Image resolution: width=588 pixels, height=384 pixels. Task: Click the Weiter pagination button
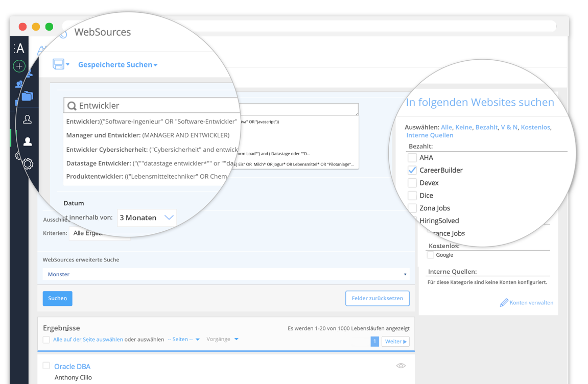pyautogui.click(x=395, y=342)
